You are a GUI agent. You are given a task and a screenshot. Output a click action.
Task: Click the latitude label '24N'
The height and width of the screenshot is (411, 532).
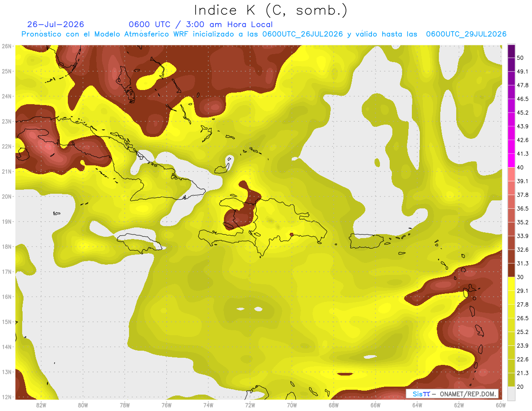[7, 96]
